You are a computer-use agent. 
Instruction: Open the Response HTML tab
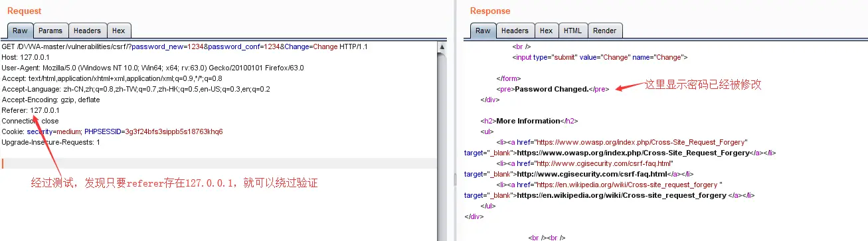tap(572, 31)
